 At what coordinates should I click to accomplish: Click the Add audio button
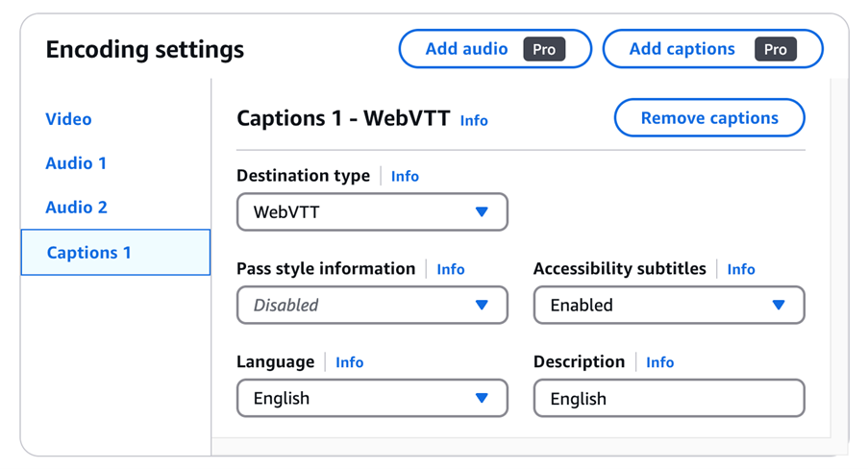(x=467, y=49)
